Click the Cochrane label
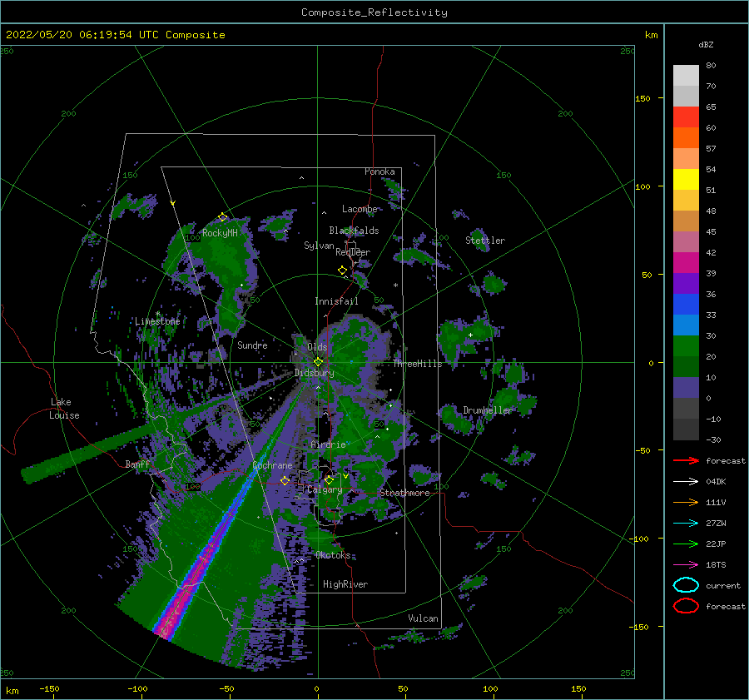This screenshot has height=700, width=749. click(272, 465)
